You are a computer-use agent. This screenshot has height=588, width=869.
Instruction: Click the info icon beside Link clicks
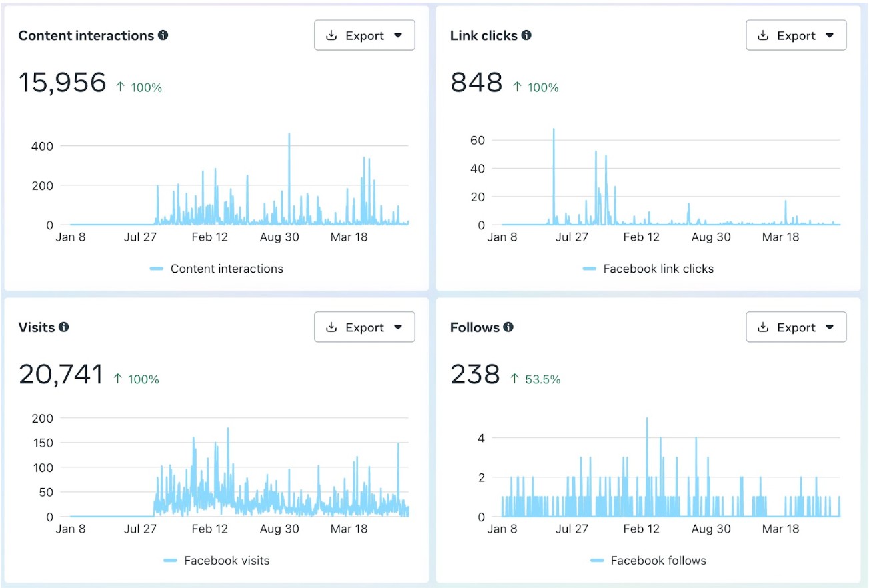526,35
